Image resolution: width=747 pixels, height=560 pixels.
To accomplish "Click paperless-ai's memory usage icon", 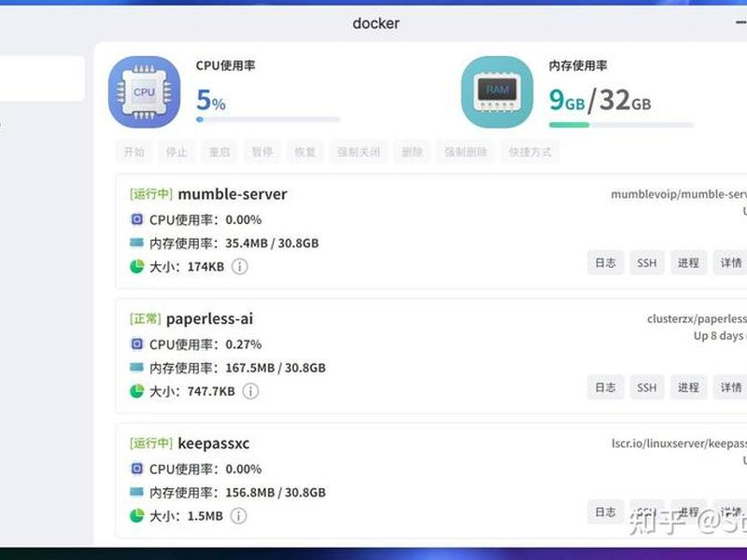I will point(136,367).
